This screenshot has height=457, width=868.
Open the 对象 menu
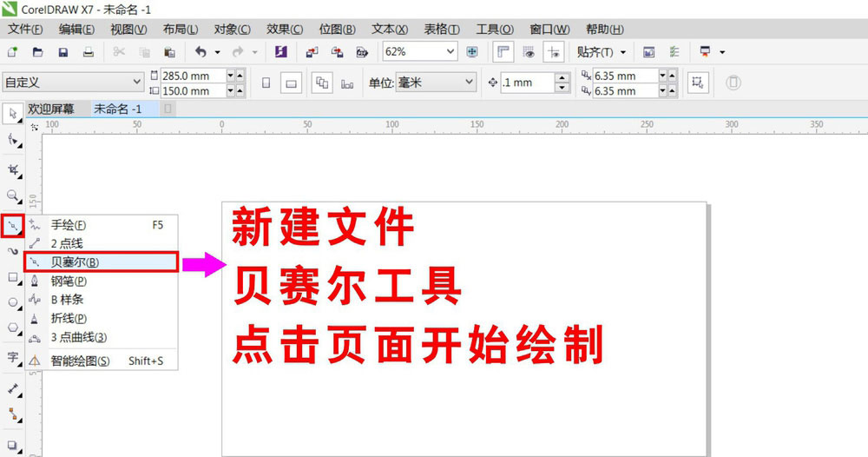pyautogui.click(x=232, y=30)
